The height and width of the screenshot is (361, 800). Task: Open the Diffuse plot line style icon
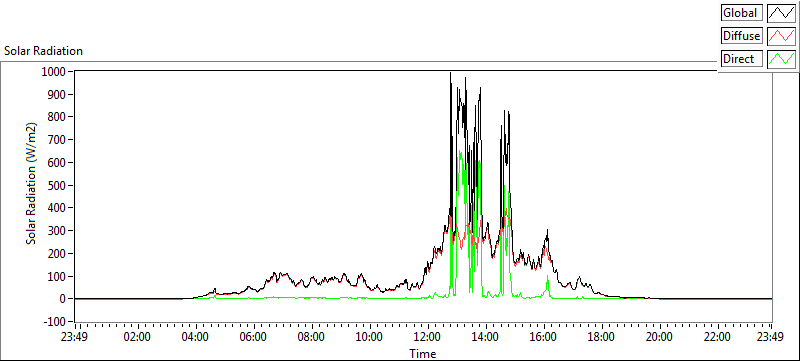781,36
